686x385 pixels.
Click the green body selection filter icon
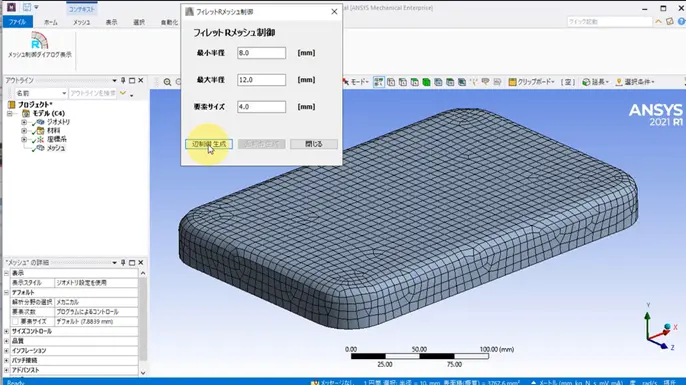426,82
